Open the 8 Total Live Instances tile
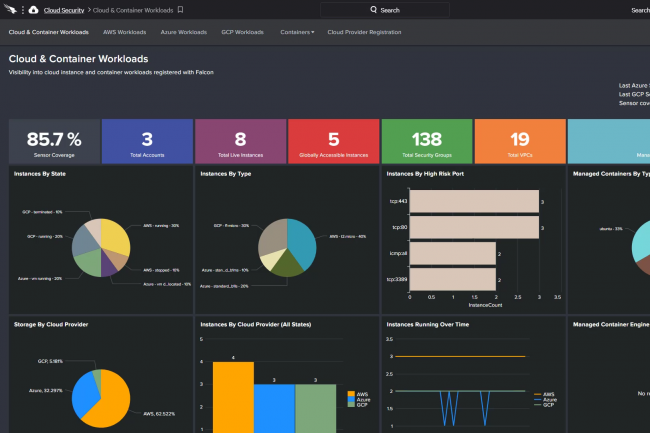650x433 pixels. (240, 141)
